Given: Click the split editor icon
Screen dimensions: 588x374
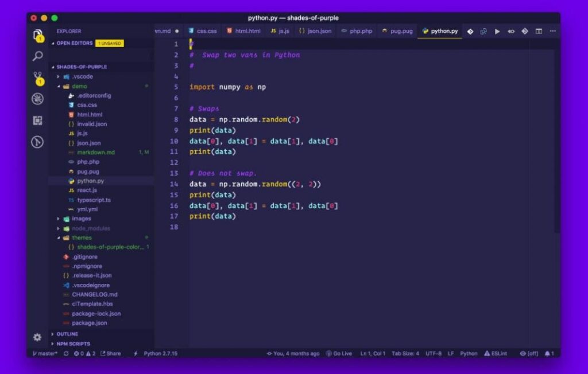Looking at the screenshot, I should [x=539, y=31].
